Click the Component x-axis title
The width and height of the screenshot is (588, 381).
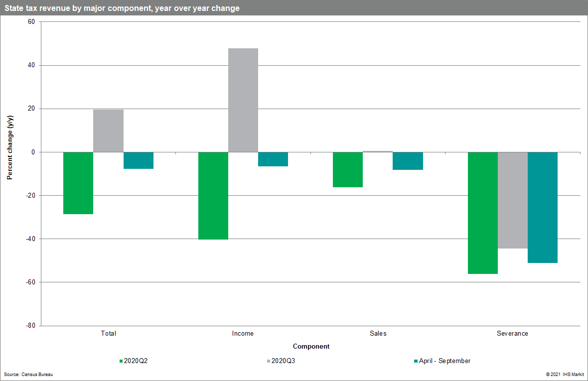(311, 346)
